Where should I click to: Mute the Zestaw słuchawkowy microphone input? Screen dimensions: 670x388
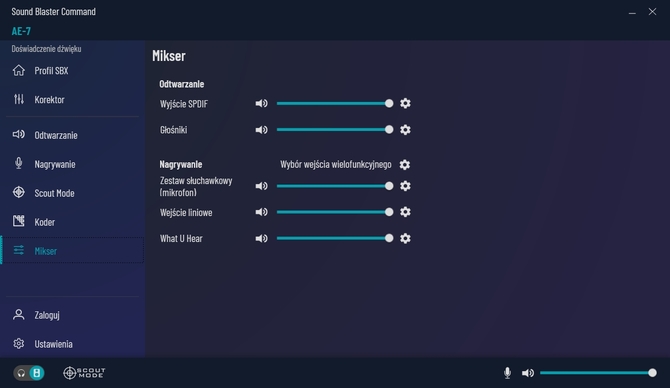[x=262, y=186]
